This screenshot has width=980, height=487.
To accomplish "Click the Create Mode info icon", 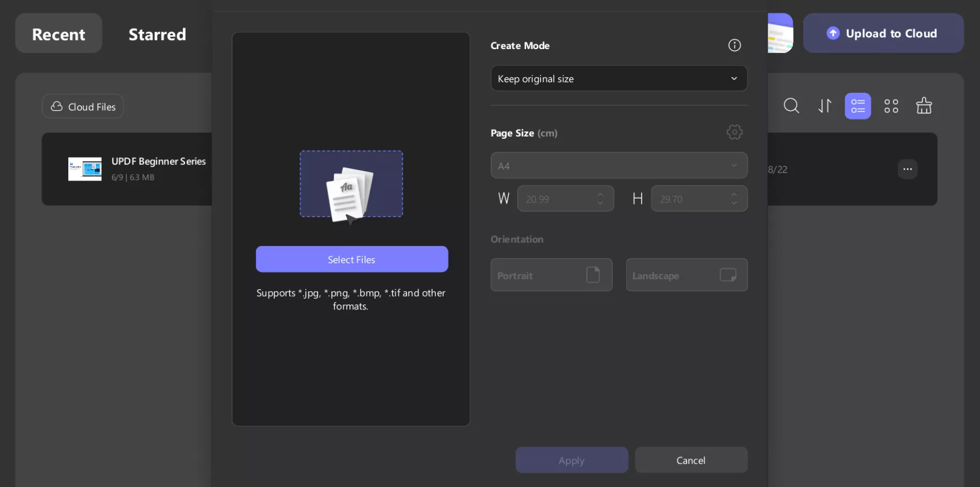I will (x=734, y=45).
